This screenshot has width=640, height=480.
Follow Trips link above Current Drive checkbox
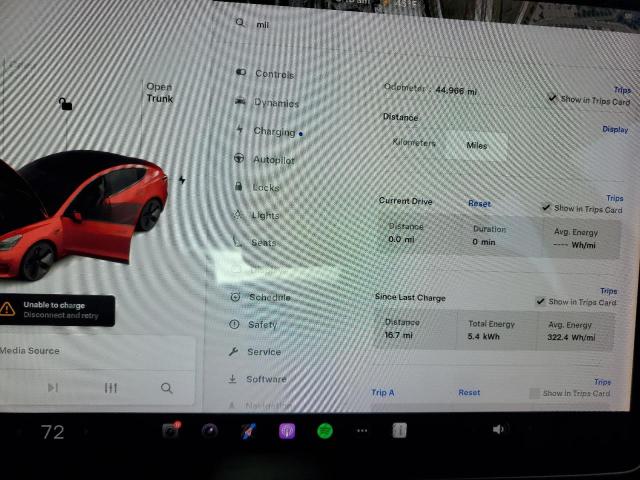coord(615,198)
